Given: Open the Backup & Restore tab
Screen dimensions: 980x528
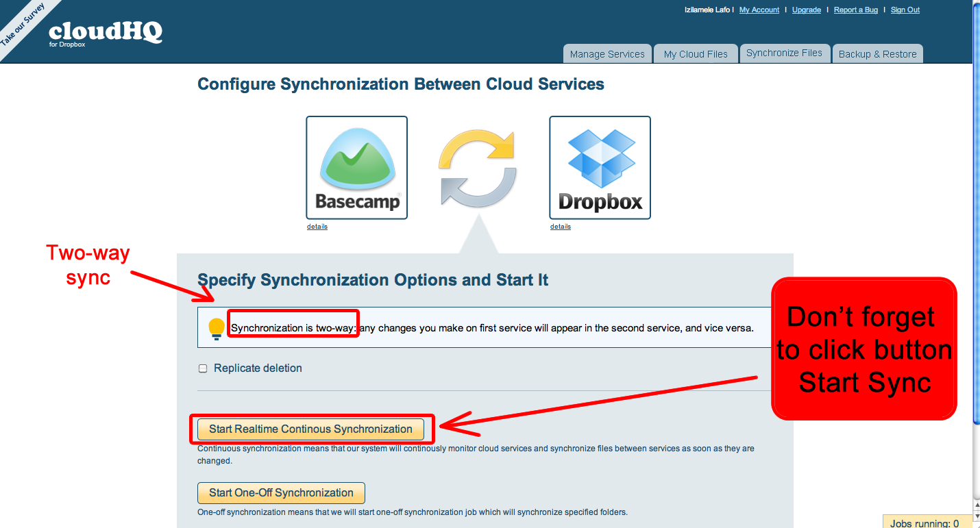Looking at the screenshot, I should click(877, 54).
